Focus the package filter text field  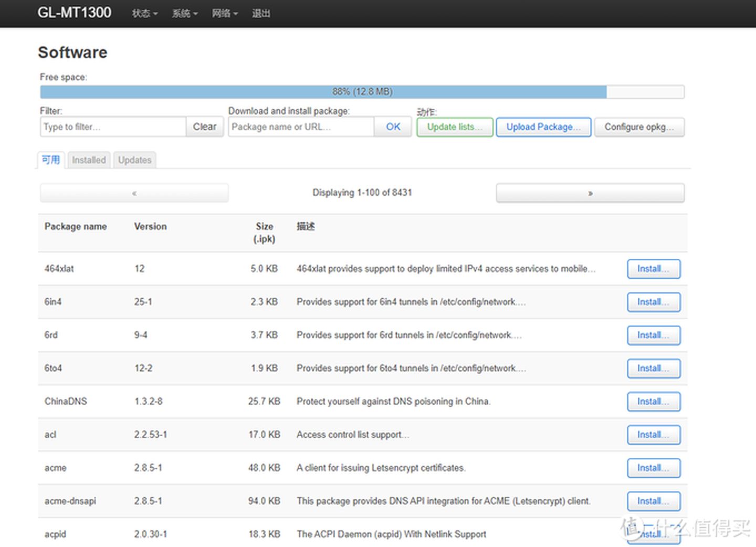coord(113,127)
